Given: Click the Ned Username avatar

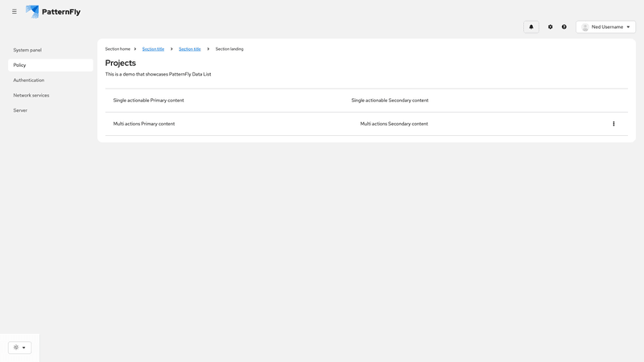Looking at the screenshot, I should [x=585, y=27].
